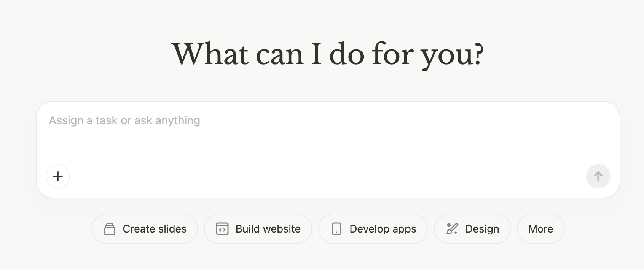644x269 pixels.
Task: Focus the "Assign a task or ask anything" placeholder
Action: pos(124,120)
